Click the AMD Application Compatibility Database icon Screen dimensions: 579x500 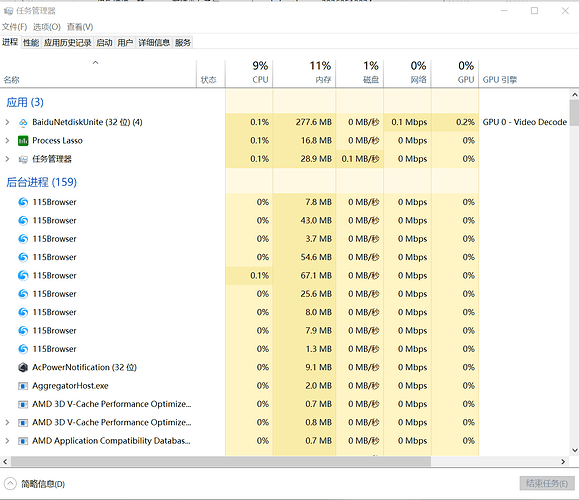[x=23, y=441]
